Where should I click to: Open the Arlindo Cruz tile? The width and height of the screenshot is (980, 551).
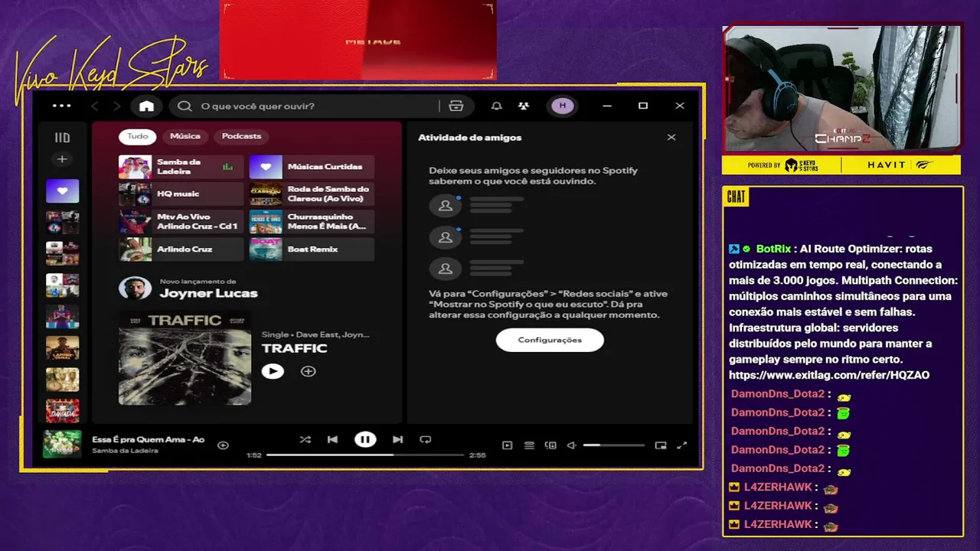[x=181, y=249]
